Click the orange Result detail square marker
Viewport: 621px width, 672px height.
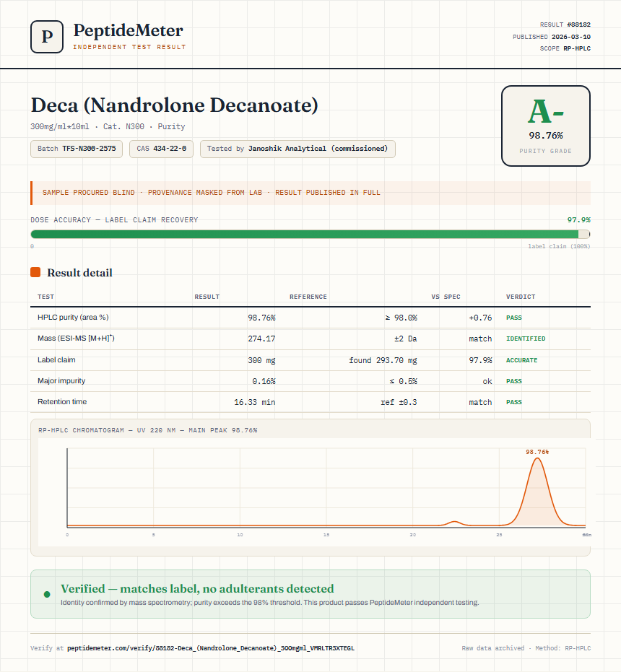pos(35,272)
